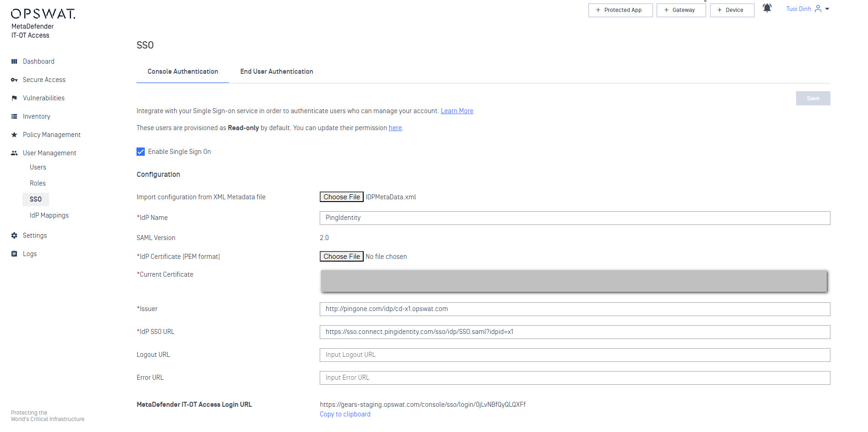Select the Console Authentication tab
Viewport: 868px width, 432px height.
coord(183,71)
